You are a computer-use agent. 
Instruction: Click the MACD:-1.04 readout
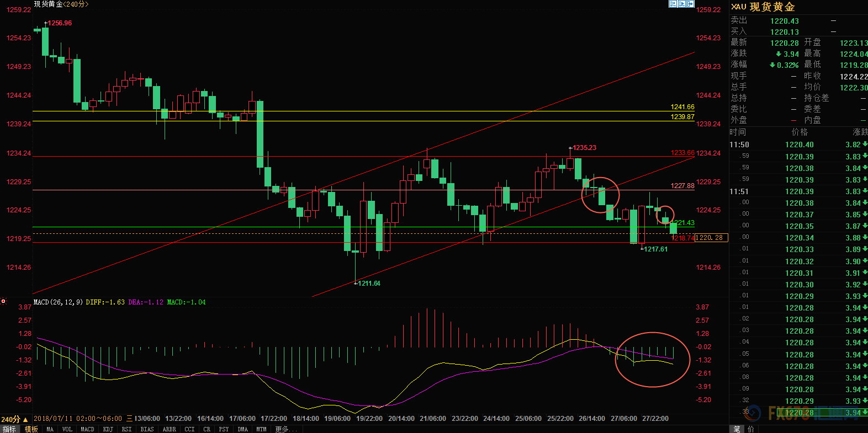click(186, 302)
